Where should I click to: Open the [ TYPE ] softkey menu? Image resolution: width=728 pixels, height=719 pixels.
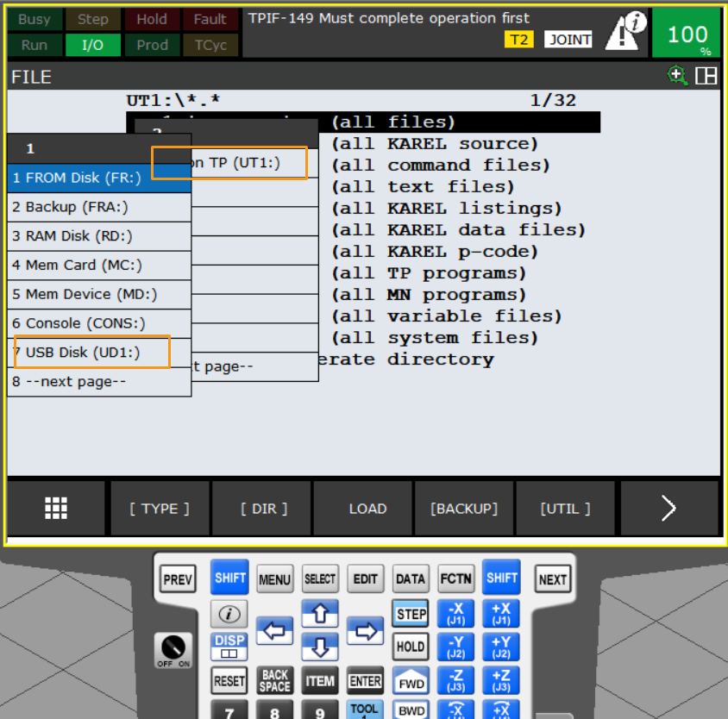160,509
